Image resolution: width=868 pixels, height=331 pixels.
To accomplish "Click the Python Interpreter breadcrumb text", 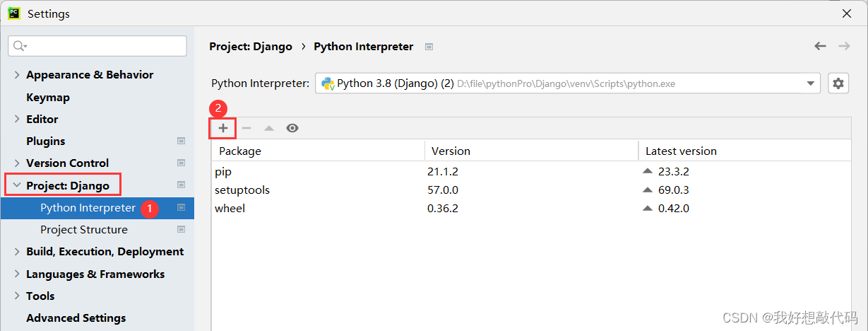I will [x=364, y=47].
